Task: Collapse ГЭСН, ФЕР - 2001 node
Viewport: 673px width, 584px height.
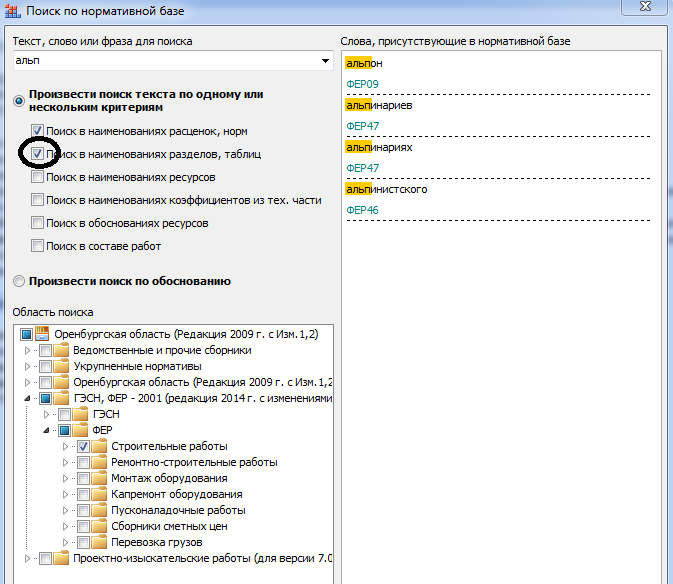Action: (x=27, y=398)
